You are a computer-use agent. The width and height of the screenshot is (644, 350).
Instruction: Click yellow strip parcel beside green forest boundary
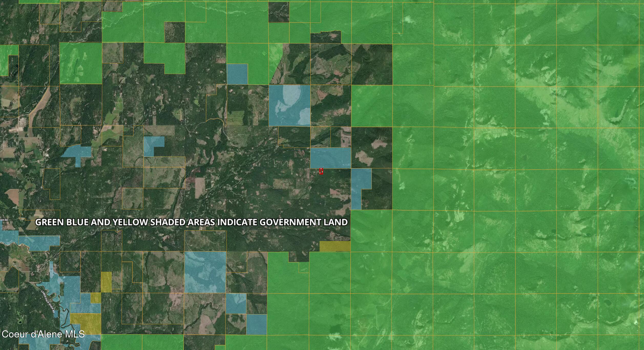(x=335, y=246)
